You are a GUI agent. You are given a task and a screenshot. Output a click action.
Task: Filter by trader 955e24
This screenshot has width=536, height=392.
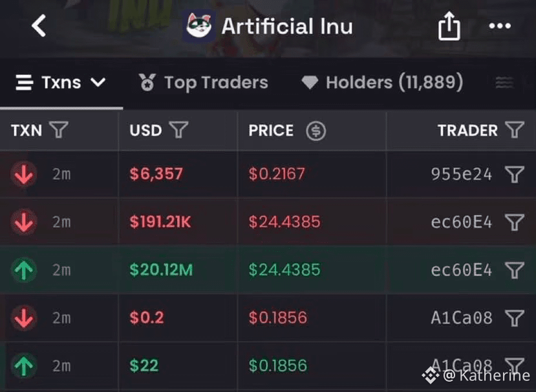(x=515, y=174)
